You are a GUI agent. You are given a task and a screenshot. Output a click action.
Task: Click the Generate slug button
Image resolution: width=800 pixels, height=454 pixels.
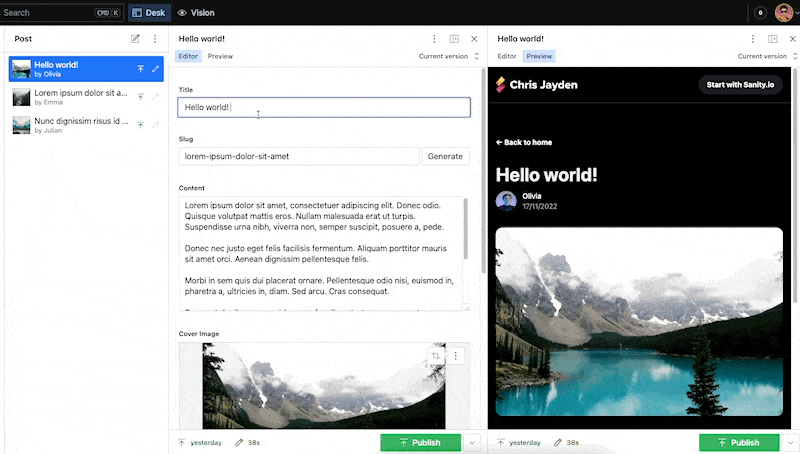[x=445, y=156]
